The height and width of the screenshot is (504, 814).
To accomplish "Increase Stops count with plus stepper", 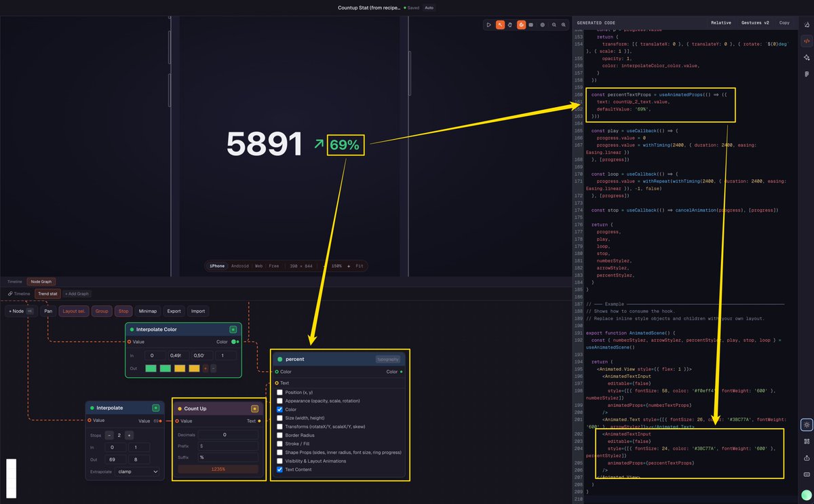I will point(129,435).
